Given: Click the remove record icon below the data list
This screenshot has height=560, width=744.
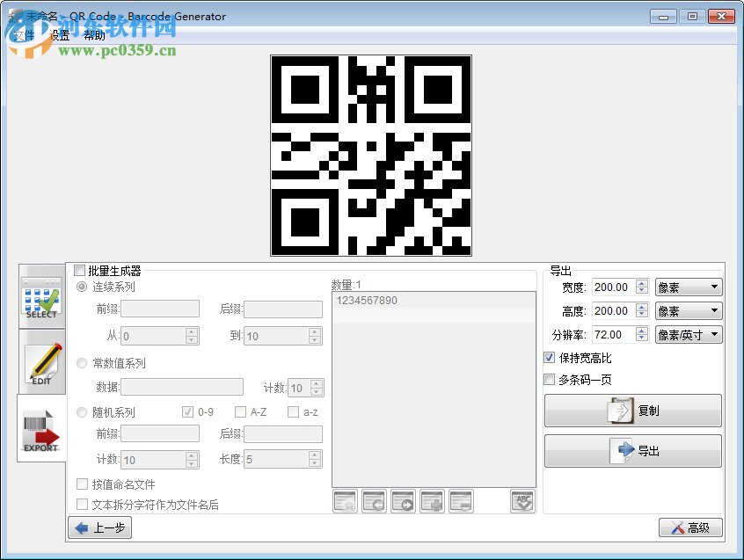Looking at the screenshot, I should [x=460, y=501].
